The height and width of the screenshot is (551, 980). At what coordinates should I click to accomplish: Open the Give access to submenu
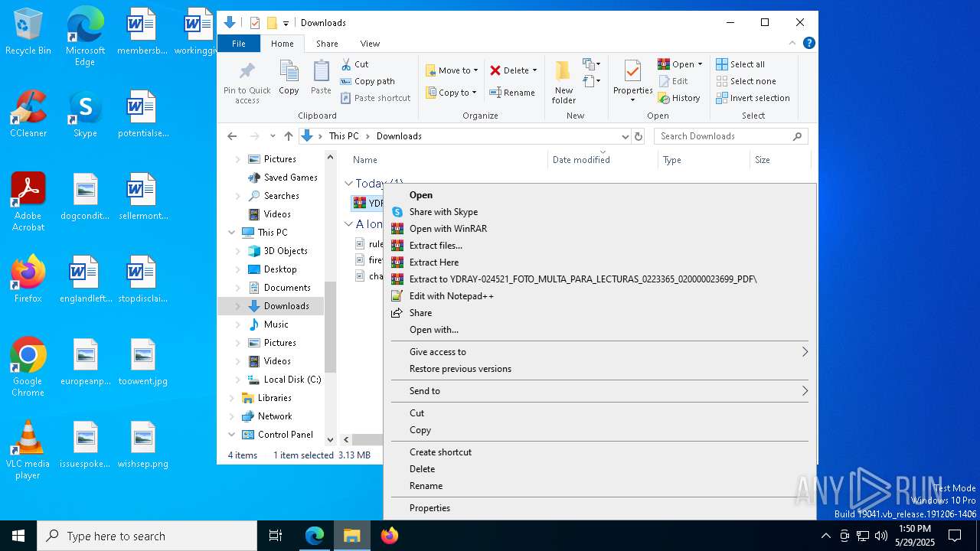tap(599, 352)
